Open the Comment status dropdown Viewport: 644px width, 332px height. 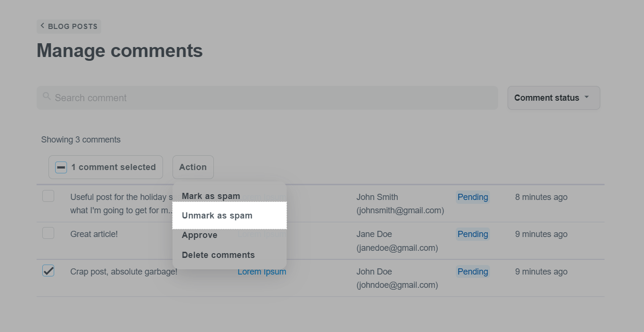click(554, 98)
